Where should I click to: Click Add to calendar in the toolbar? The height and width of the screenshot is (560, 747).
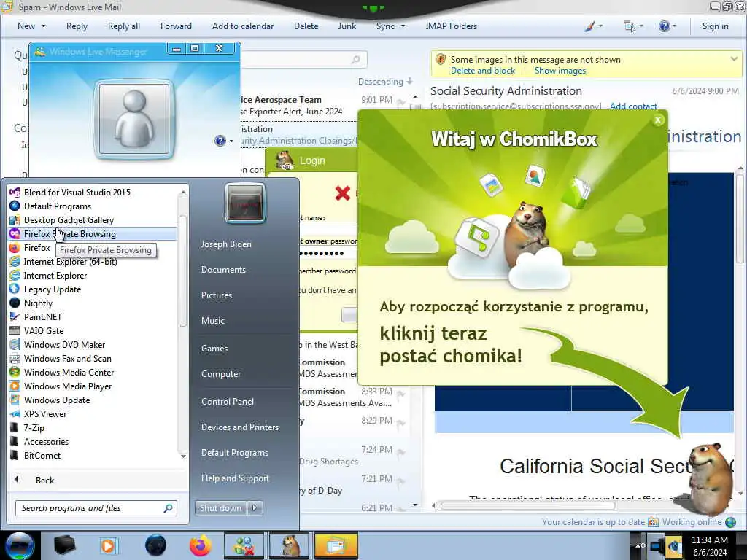coord(243,26)
